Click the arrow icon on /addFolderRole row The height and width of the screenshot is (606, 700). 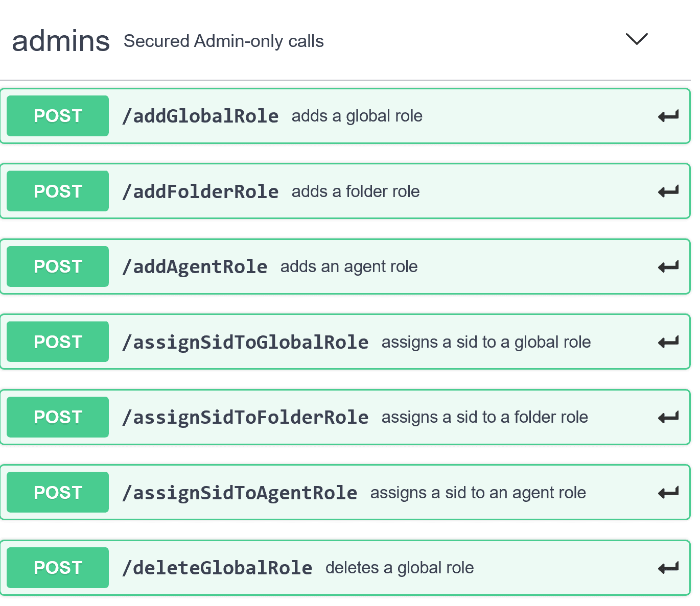click(668, 191)
